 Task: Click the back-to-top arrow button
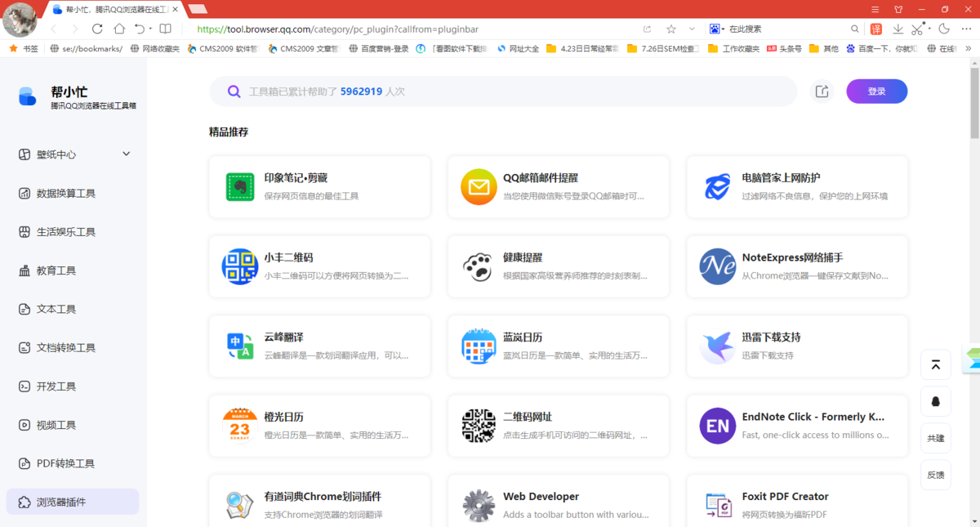click(x=936, y=364)
